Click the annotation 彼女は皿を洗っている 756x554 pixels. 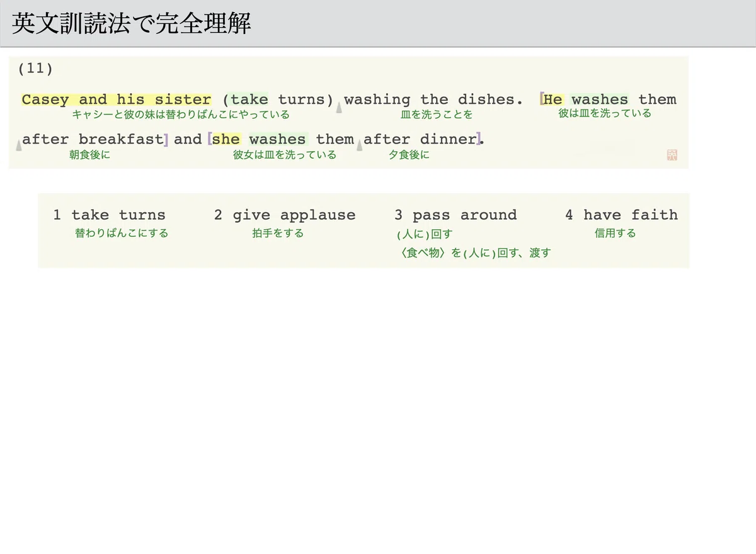point(285,154)
